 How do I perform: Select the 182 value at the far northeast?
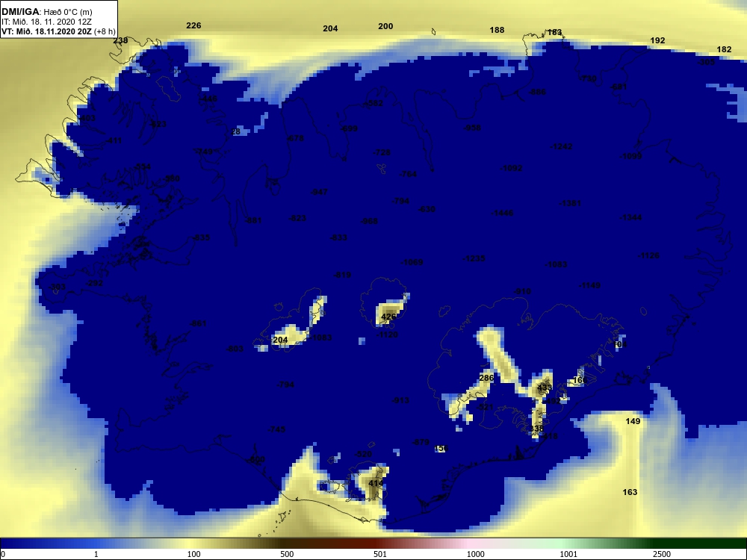[724, 49]
